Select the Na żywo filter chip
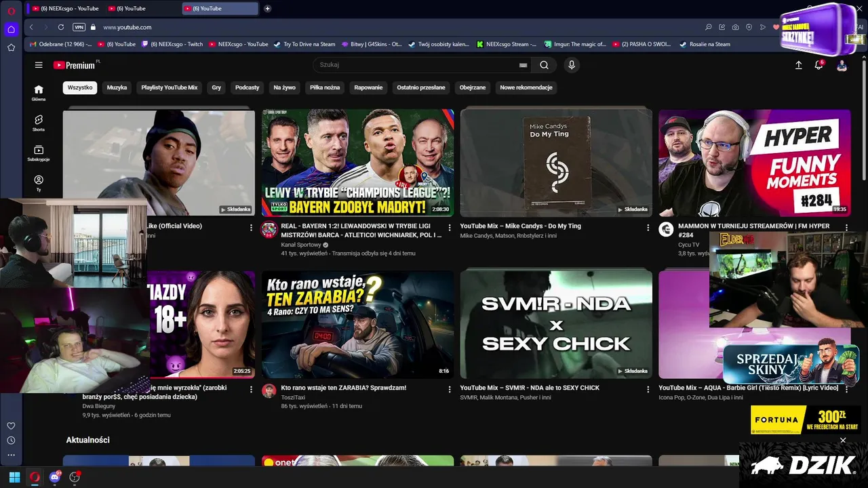This screenshot has width=868, height=488. 284,87
